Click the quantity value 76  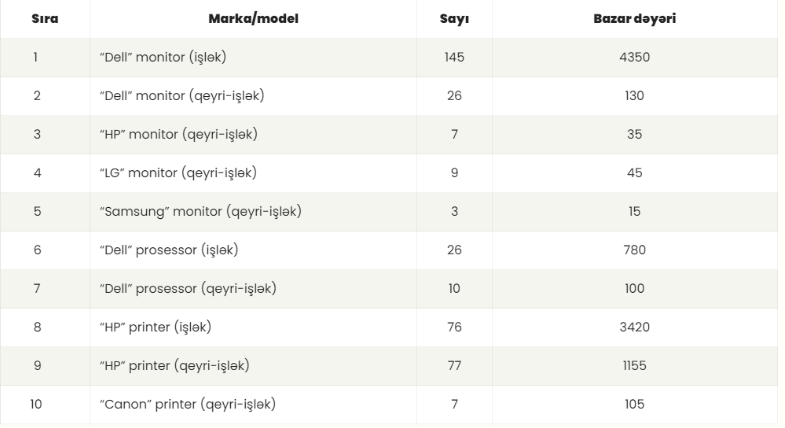tap(454, 327)
